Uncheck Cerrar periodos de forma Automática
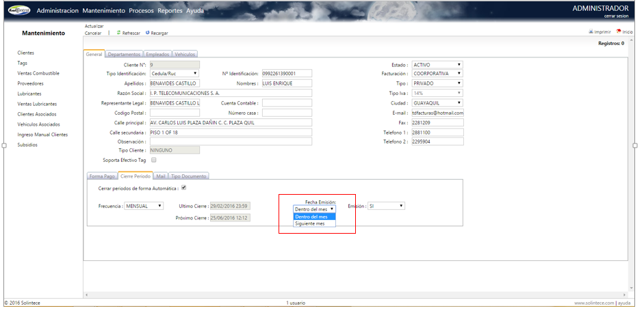This screenshot has width=644, height=315. point(183,188)
